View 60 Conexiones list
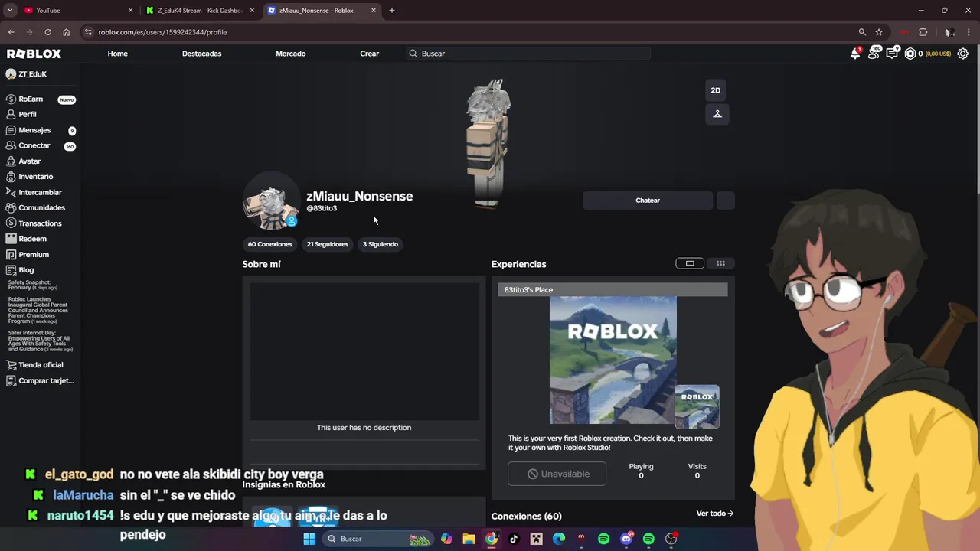980x551 pixels. pyautogui.click(x=270, y=244)
